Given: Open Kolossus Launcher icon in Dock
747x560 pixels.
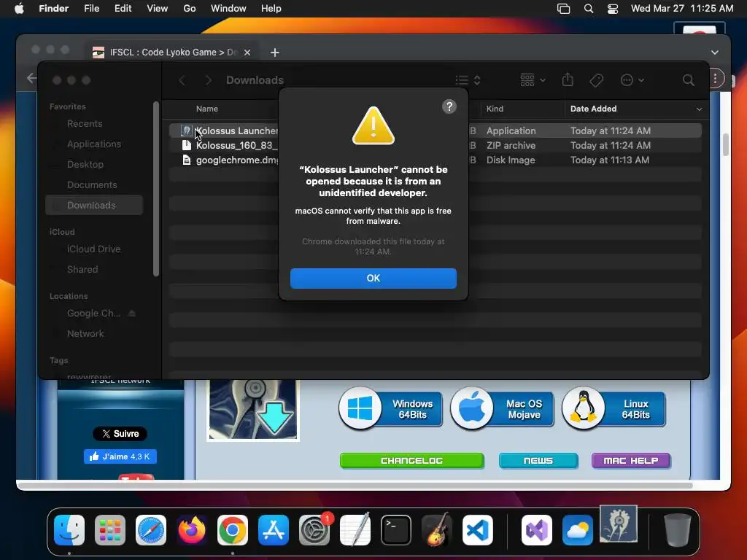Looking at the screenshot, I should (x=619, y=524).
